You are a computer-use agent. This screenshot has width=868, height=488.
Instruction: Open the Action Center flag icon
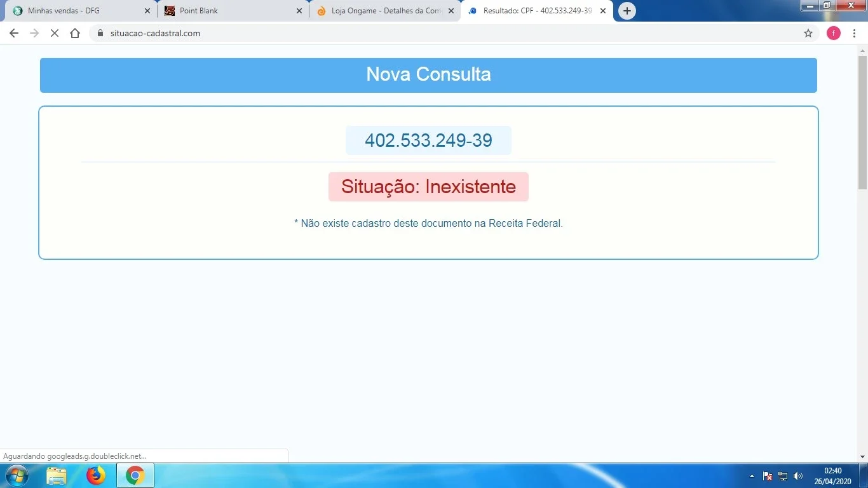point(768,476)
